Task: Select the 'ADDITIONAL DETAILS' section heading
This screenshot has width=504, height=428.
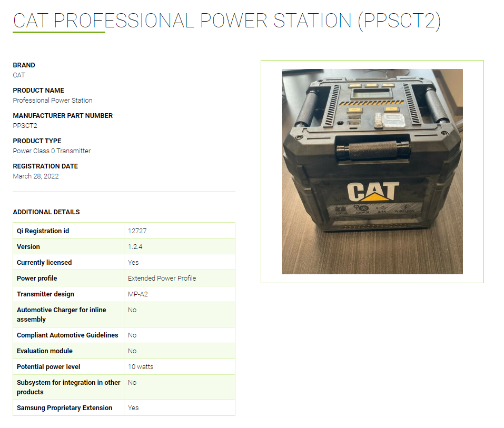Action: coord(46,212)
